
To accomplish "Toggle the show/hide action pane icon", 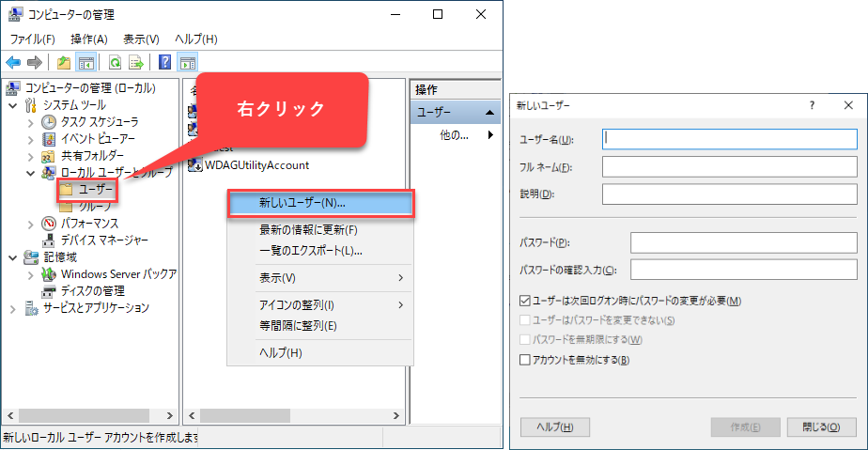I will (188, 63).
